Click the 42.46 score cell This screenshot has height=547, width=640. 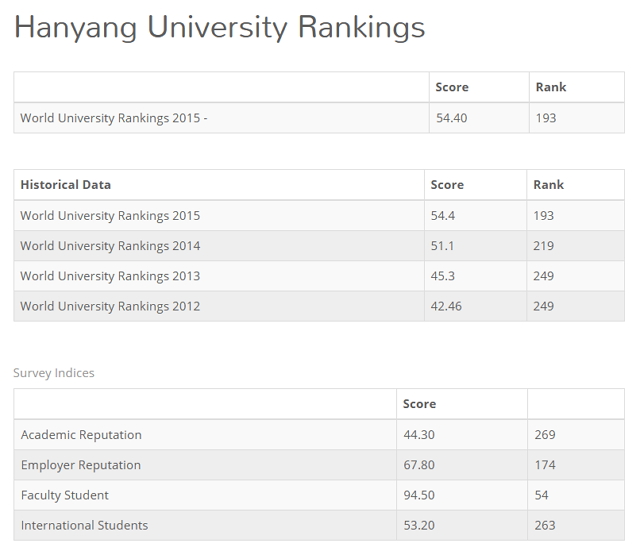point(446,306)
